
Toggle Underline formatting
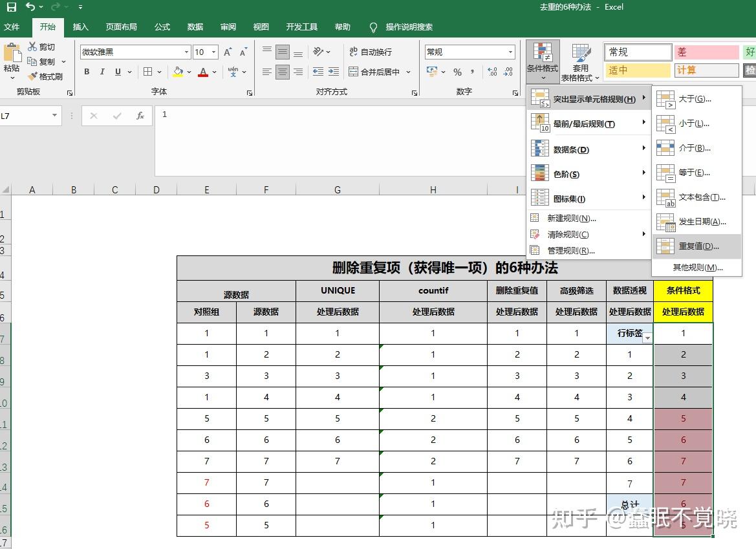pyautogui.click(x=118, y=72)
